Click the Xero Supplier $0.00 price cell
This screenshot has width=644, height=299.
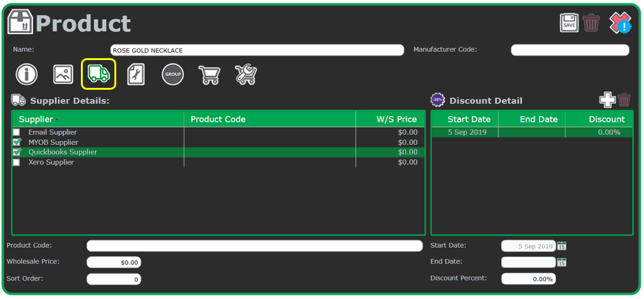[390, 162]
